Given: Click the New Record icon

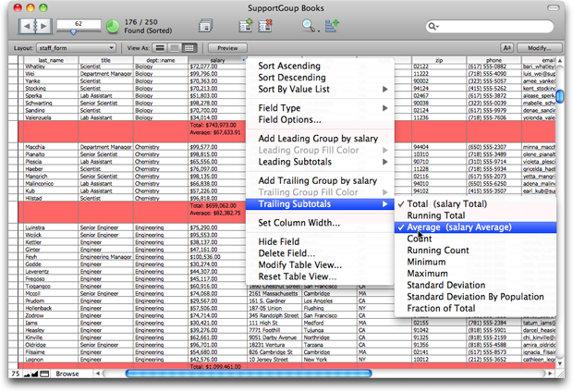Looking at the screenshot, I should [x=245, y=26].
